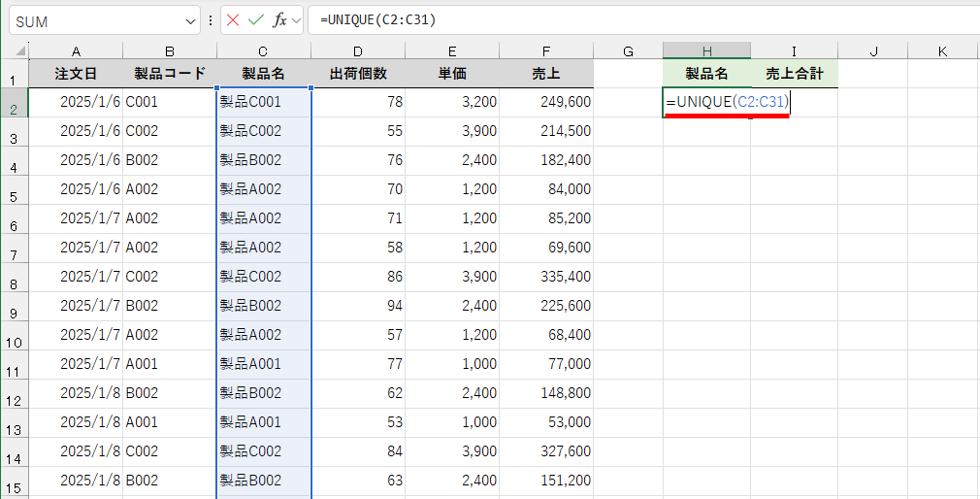Select row 5 header

point(14,189)
